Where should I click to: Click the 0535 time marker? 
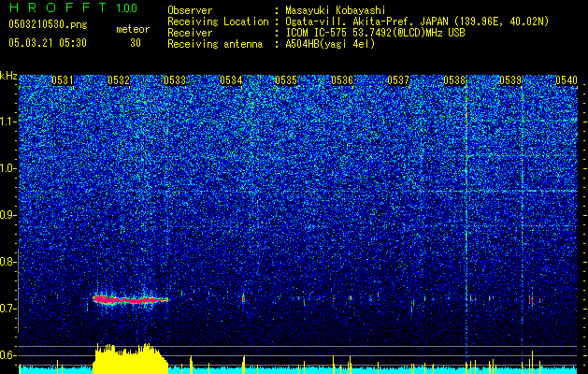pyautogui.click(x=286, y=80)
